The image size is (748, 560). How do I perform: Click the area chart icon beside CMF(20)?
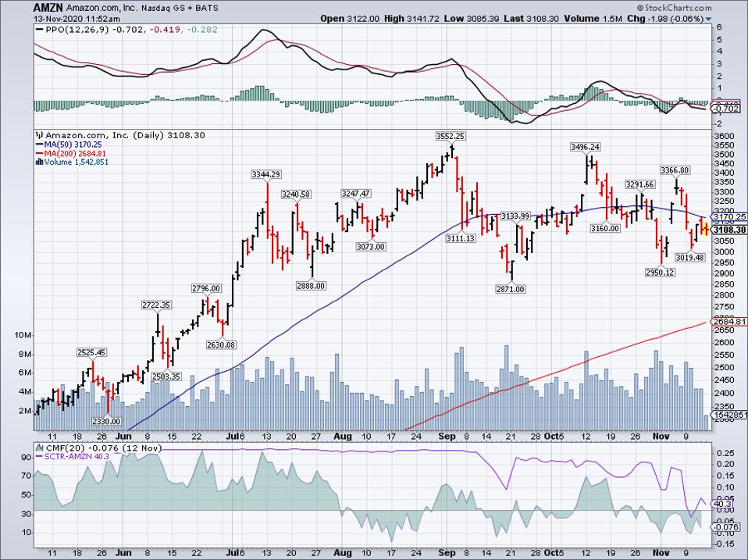coord(40,448)
